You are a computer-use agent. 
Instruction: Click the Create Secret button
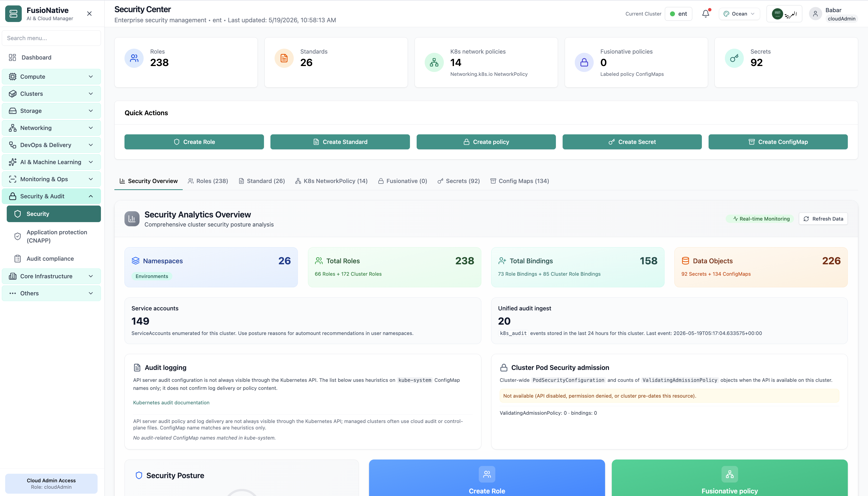coord(632,142)
